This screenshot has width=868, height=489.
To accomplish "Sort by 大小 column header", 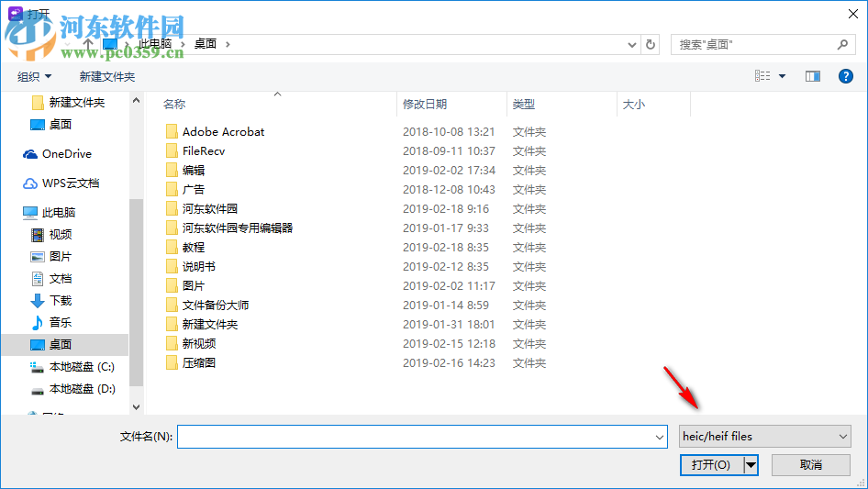I will tap(634, 104).
